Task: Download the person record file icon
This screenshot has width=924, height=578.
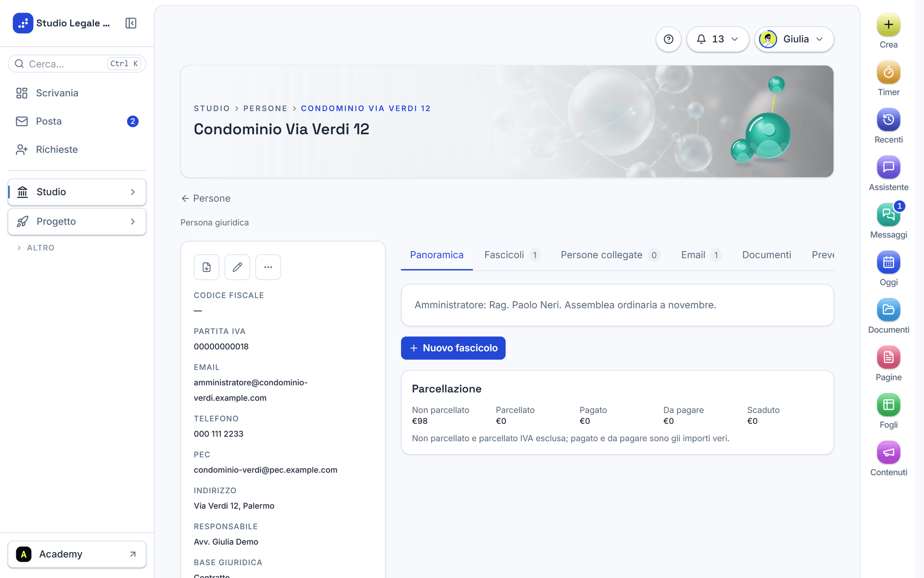Action: 206,267
